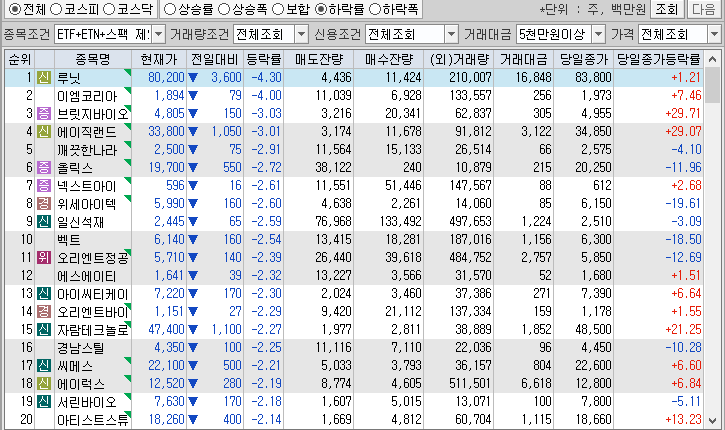Select the 코스닥 radio button
The width and height of the screenshot is (725, 430).
(109, 9)
